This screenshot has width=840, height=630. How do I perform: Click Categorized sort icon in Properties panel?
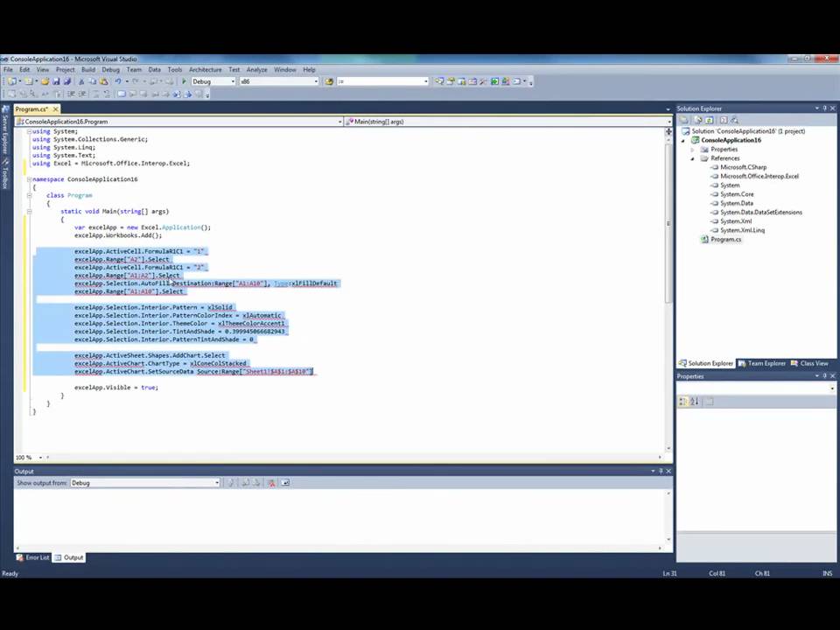tap(683, 402)
